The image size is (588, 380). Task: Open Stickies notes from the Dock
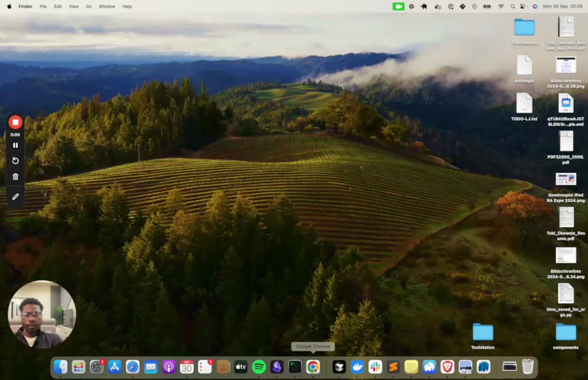point(411,367)
